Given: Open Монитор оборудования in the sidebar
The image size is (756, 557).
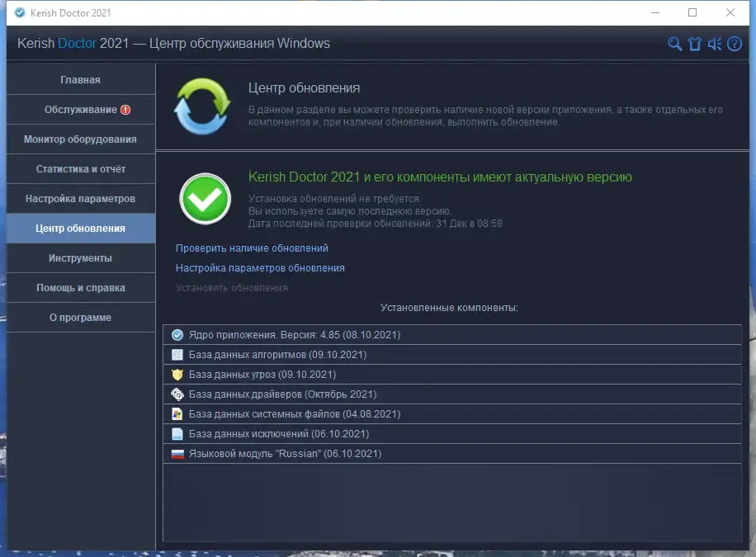Looking at the screenshot, I should [80, 139].
